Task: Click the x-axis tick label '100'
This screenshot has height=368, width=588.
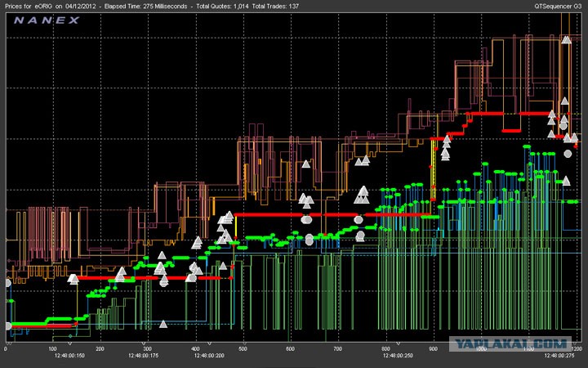Action: point(52,349)
